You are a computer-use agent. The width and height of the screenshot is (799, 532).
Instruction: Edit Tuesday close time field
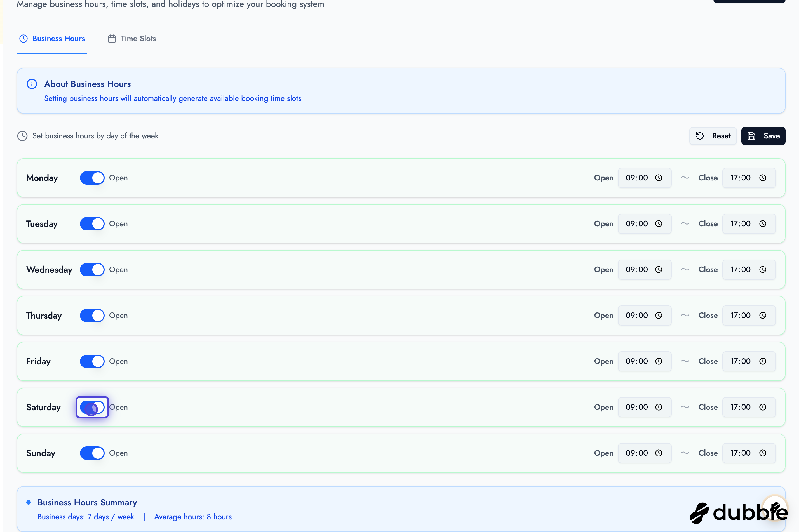tap(741, 223)
